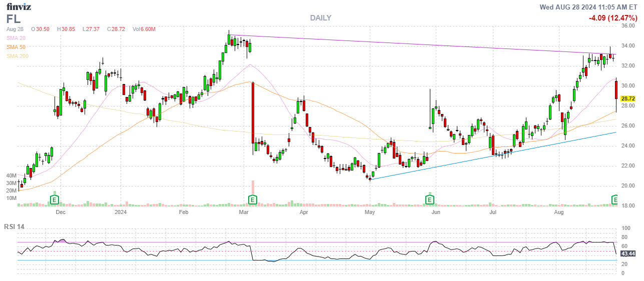The width and height of the screenshot is (644, 281).
Task: Click the -4.09 (12.47%) price change text
Action: click(x=611, y=18)
